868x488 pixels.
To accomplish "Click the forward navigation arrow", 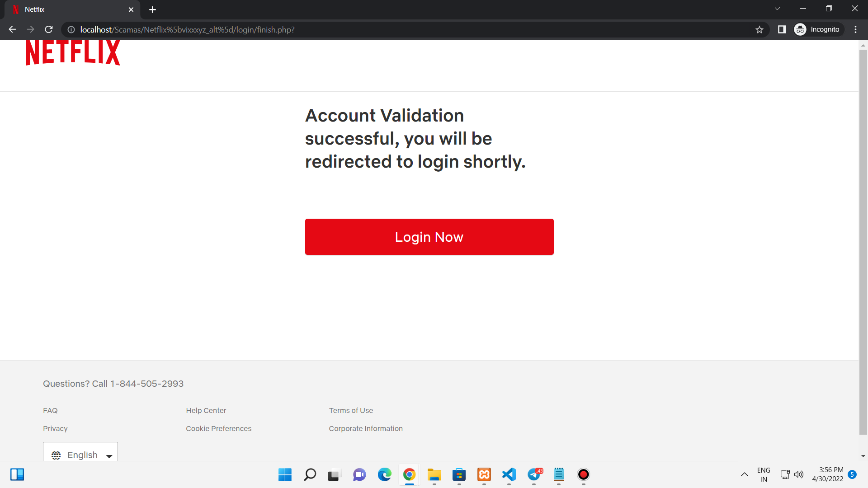I will point(30,29).
